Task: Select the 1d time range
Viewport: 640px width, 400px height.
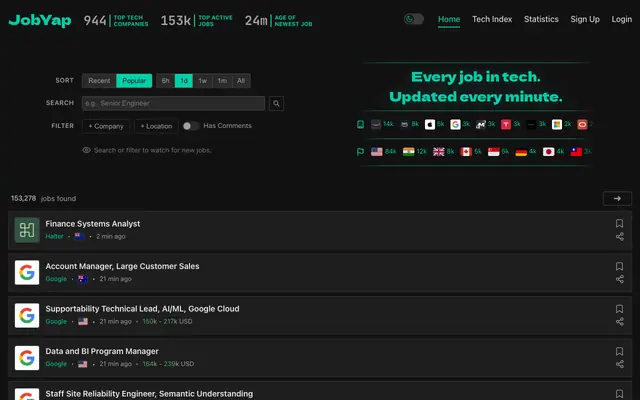Action: pos(184,81)
